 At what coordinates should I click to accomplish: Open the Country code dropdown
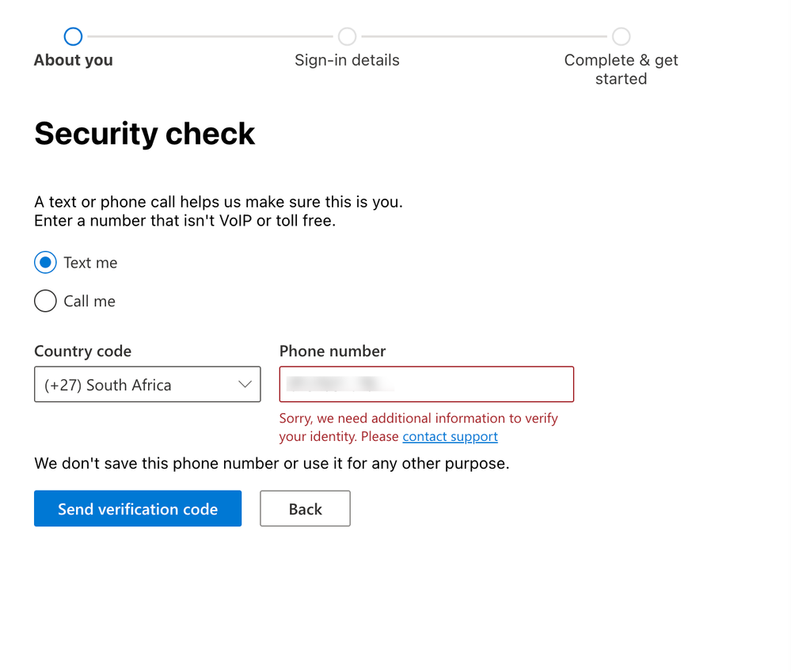146,385
